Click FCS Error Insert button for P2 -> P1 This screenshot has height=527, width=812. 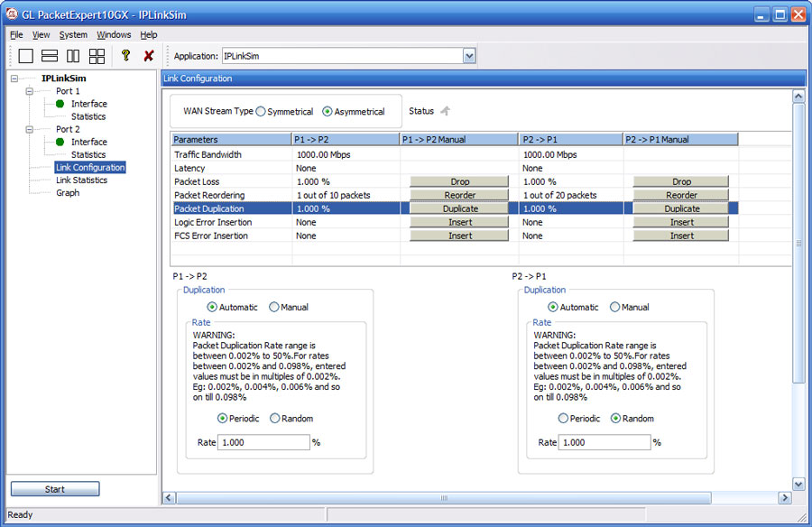(x=681, y=236)
